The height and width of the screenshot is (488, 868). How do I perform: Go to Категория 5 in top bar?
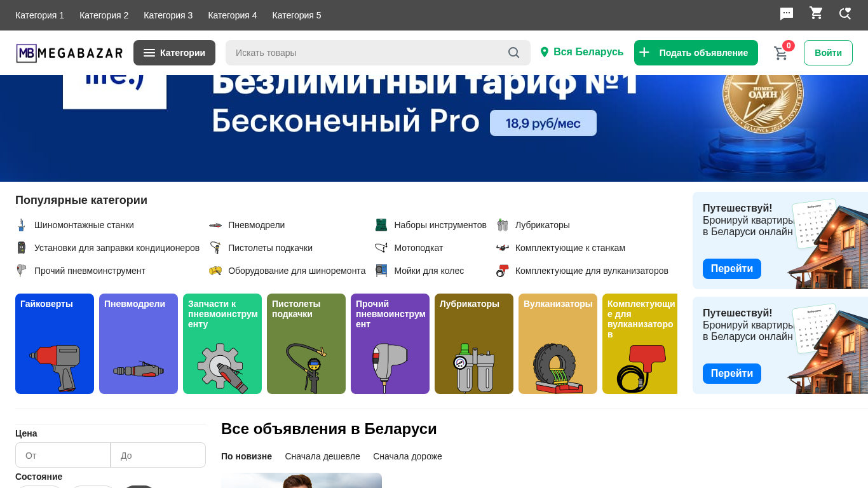(x=297, y=15)
